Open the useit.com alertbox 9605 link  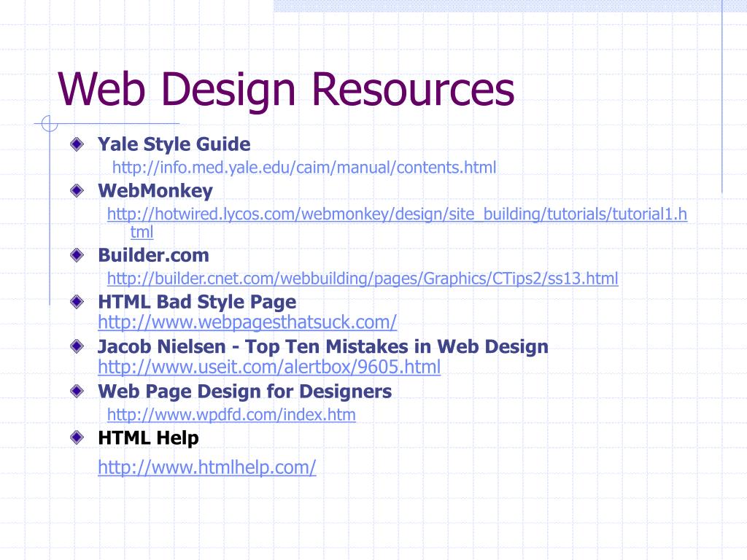[269, 367]
